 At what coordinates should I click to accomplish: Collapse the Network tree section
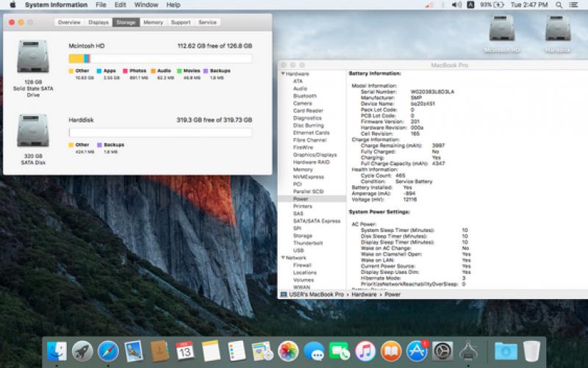(283, 258)
